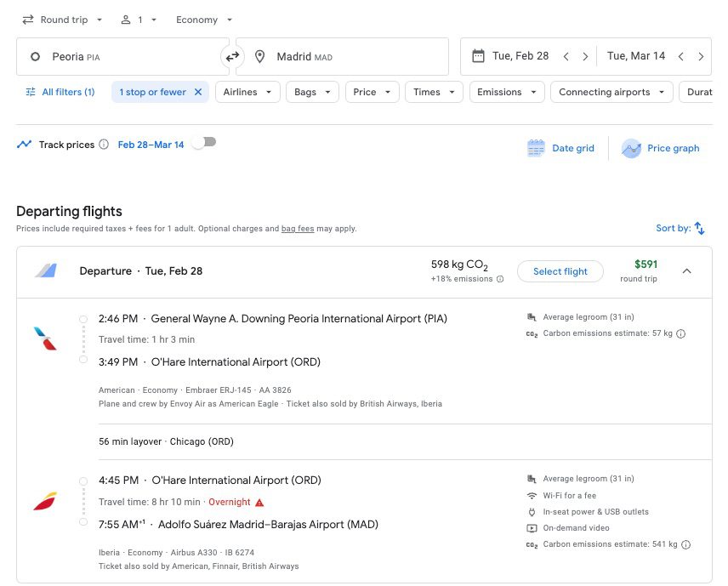This screenshot has height=586, width=728.
Task: Click info icon for 541 kg carbon estimate
Action: (685, 544)
